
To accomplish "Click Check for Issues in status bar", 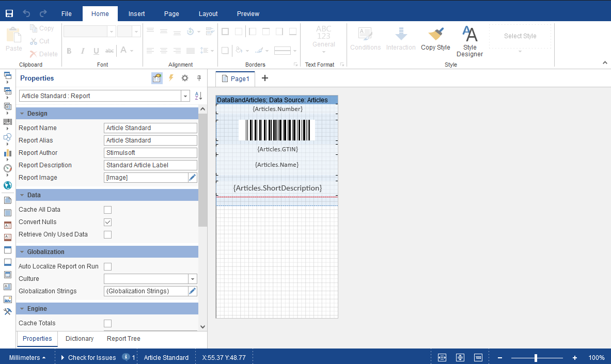I will coord(91,357).
